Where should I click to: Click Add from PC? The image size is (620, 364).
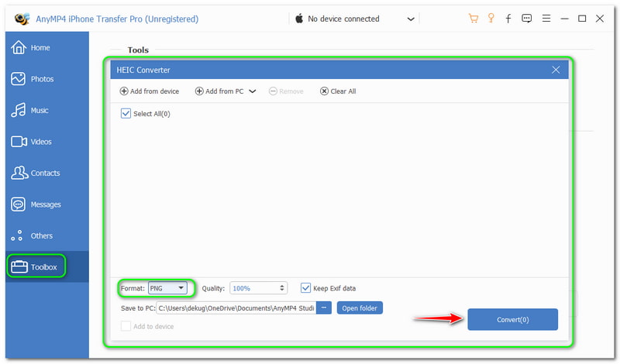(219, 91)
